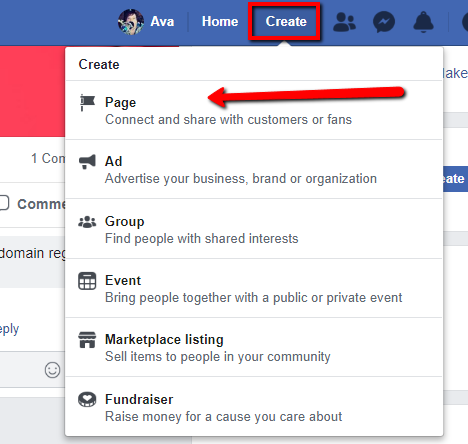Open Ava's profile picture thumbnail
This screenshot has height=444, width=468.
(131, 22)
